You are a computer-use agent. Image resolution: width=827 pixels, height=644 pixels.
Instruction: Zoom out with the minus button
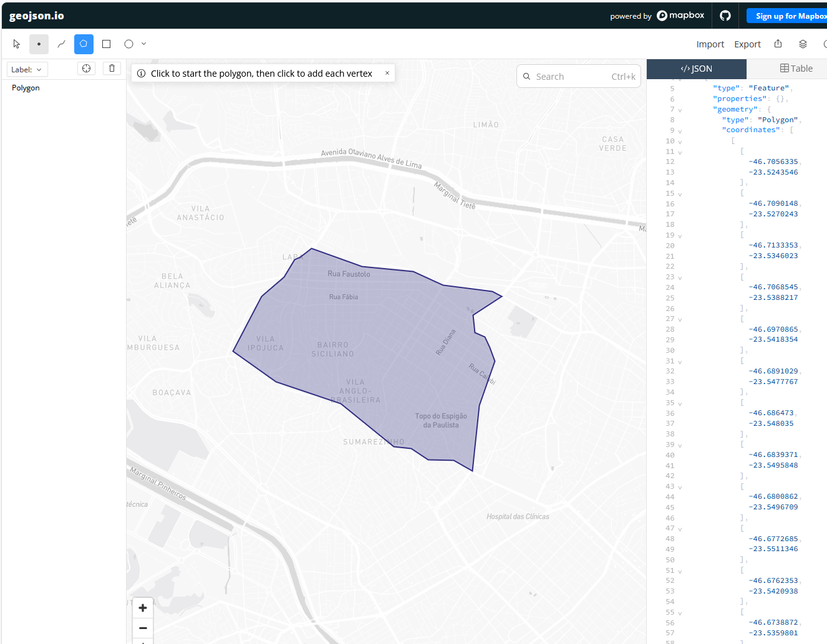[x=143, y=628]
